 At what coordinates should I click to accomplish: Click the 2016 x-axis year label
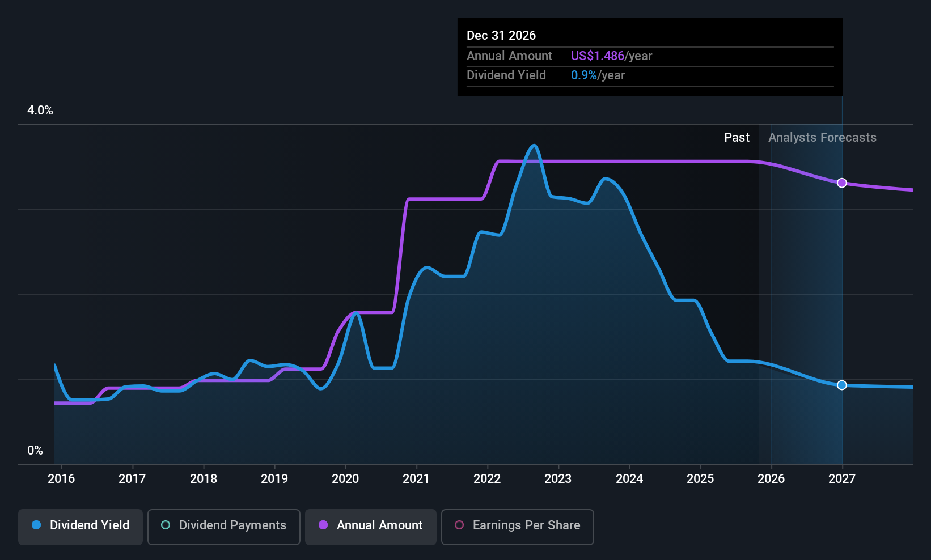tap(61, 479)
